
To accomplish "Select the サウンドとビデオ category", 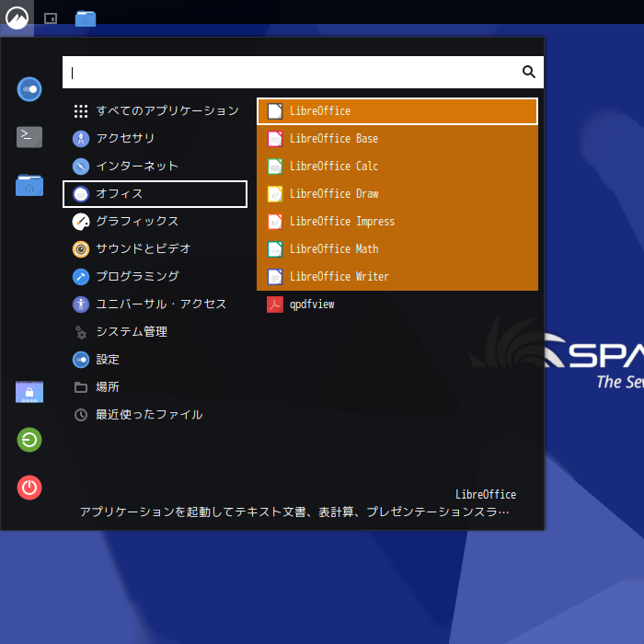I will (x=155, y=249).
